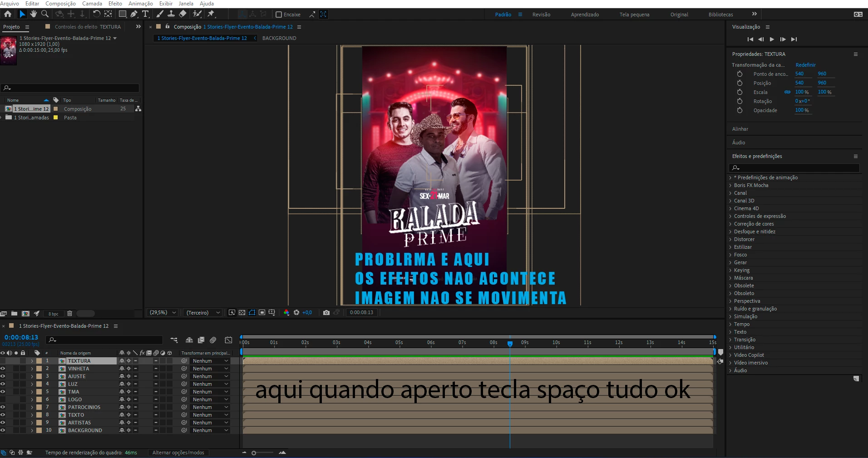This screenshot has width=868, height=458.
Task: Click the Effects and presets search field
Action: click(x=794, y=168)
